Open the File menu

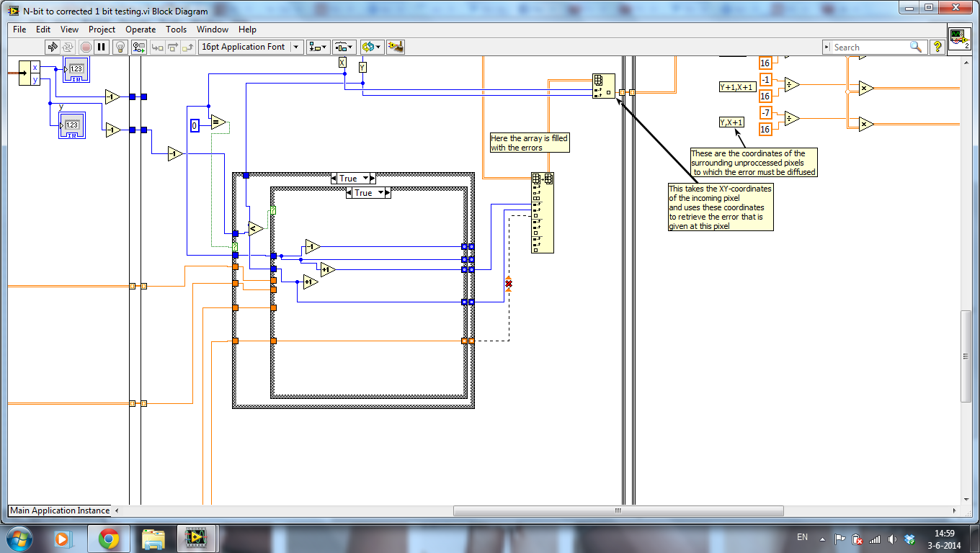tap(19, 30)
